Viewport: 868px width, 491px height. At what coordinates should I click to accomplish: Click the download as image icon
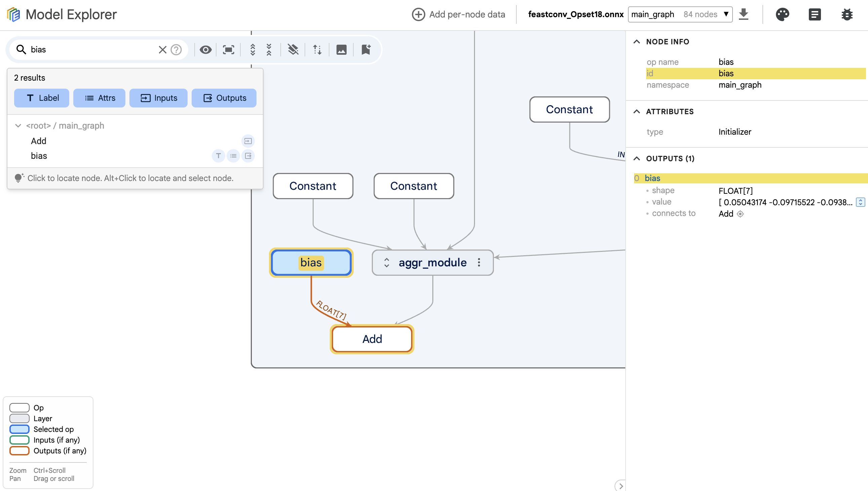coord(341,50)
